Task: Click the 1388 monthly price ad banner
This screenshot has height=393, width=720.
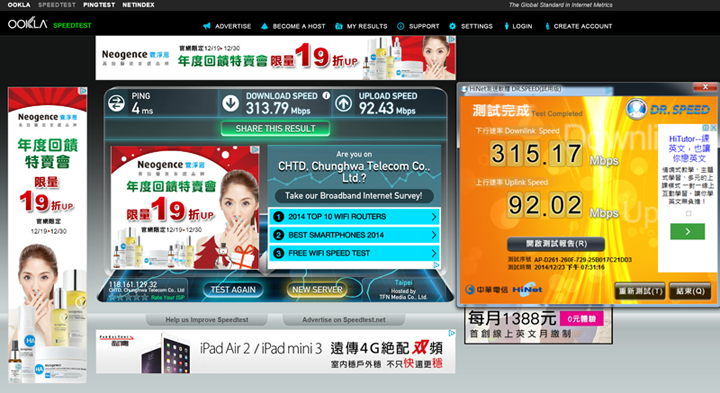Action: coord(538,326)
